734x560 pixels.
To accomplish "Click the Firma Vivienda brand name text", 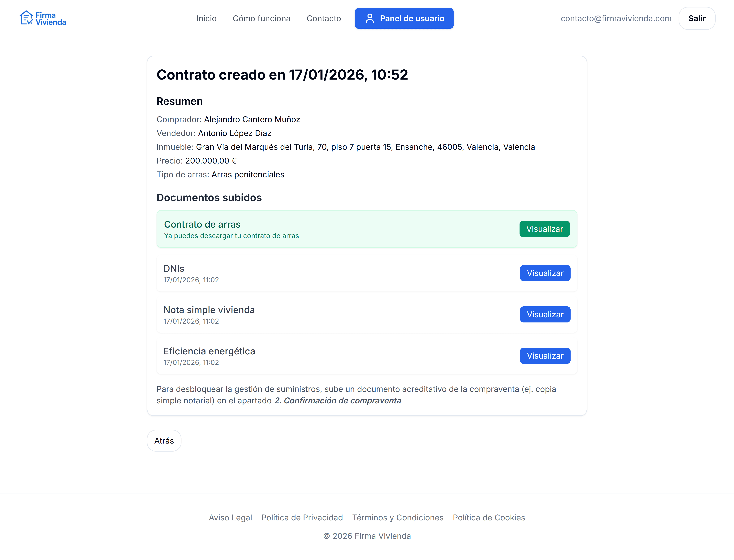I will (51, 19).
